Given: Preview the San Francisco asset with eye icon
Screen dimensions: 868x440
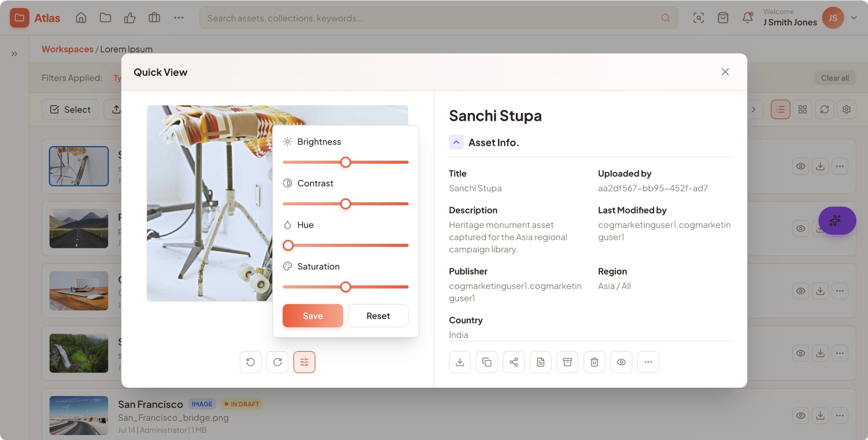Looking at the screenshot, I should [x=801, y=416].
